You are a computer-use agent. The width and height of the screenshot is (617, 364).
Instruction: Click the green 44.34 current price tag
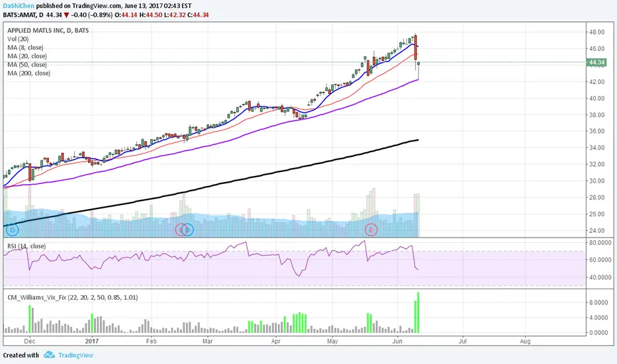[x=596, y=62]
